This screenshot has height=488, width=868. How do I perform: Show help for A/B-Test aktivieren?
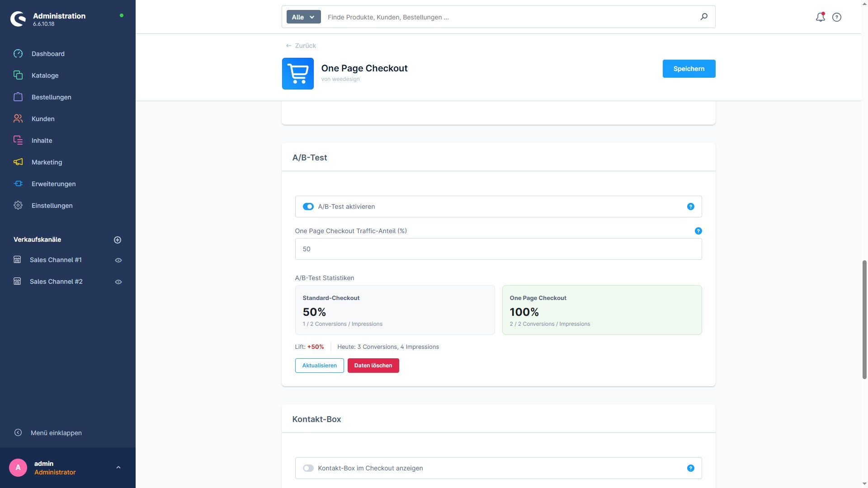691,206
